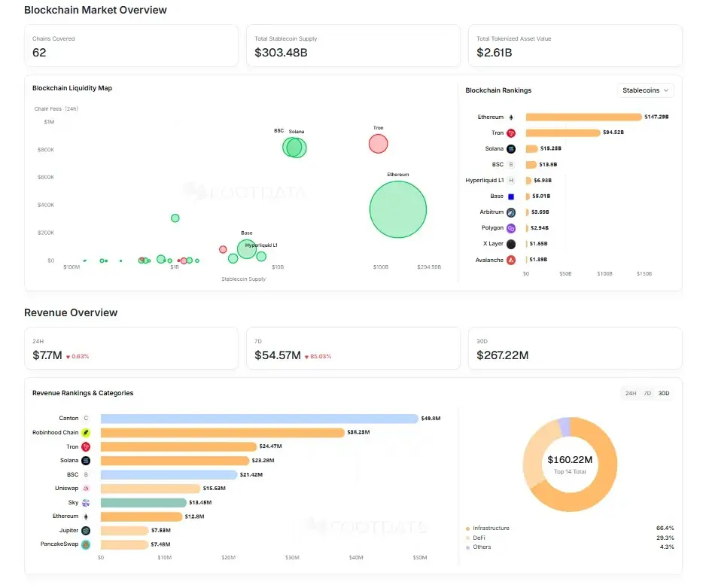Click the Ethereum logo icon in Blockchain Rankings
Image resolution: width=703 pixels, height=588 pixels.
(510, 117)
